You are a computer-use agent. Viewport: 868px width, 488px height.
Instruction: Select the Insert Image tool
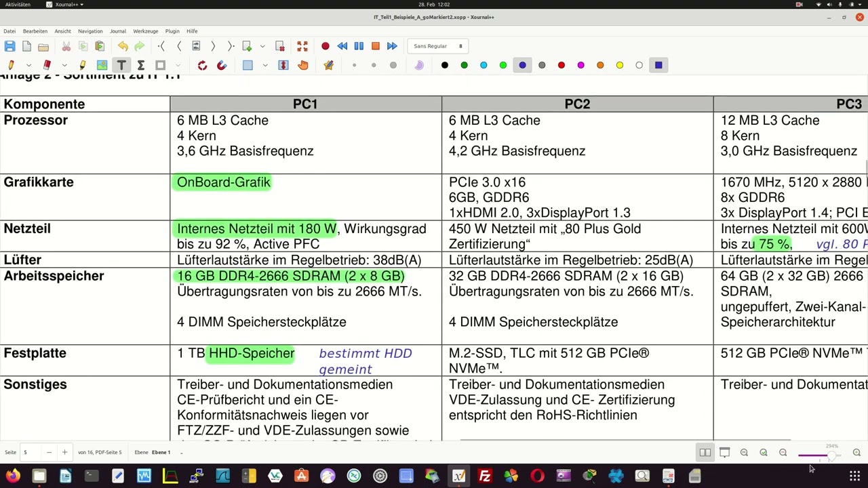point(102,65)
